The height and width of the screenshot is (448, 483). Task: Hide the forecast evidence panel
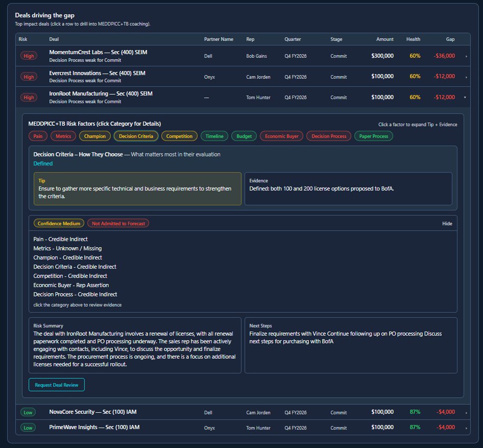pos(447,223)
